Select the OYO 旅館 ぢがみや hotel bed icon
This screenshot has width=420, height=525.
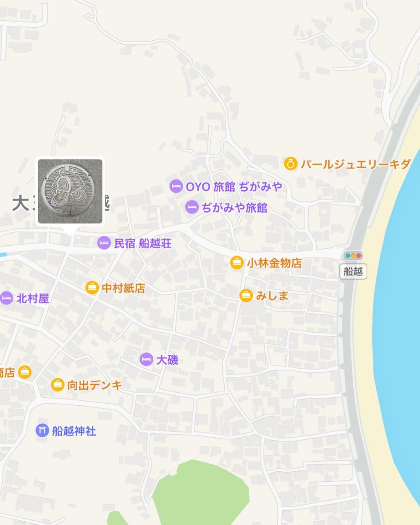pos(176,186)
